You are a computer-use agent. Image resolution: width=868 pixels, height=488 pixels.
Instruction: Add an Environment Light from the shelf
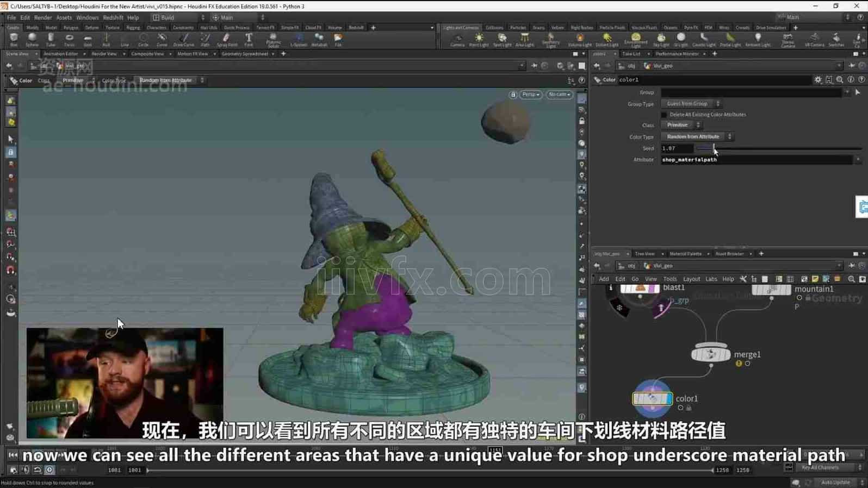coord(636,40)
